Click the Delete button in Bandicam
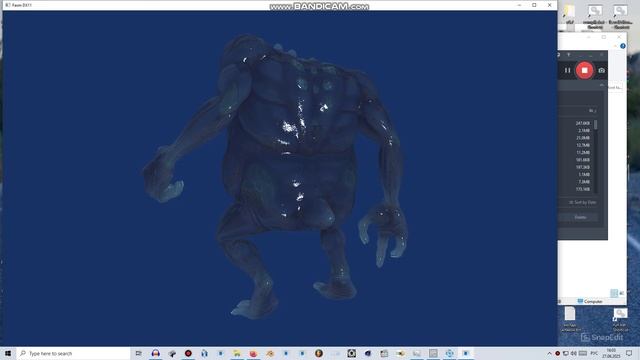Viewport: 640px width, 360px height. coord(580,217)
